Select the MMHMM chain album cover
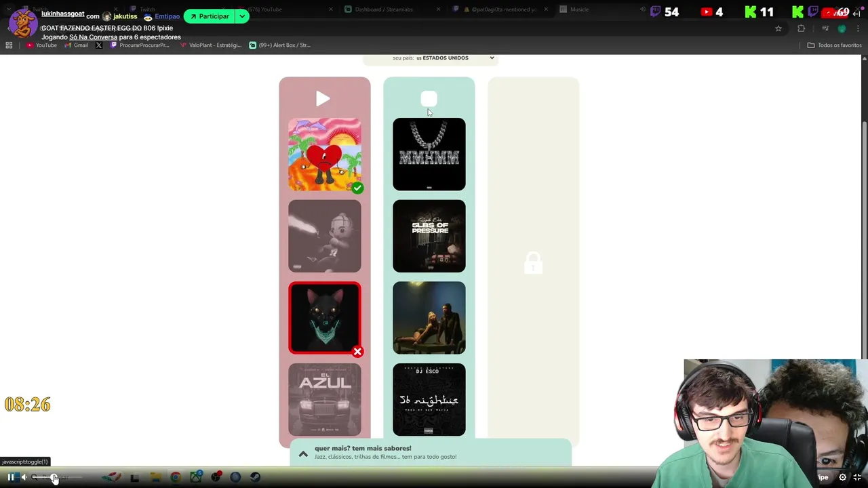 (x=429, y=155)
